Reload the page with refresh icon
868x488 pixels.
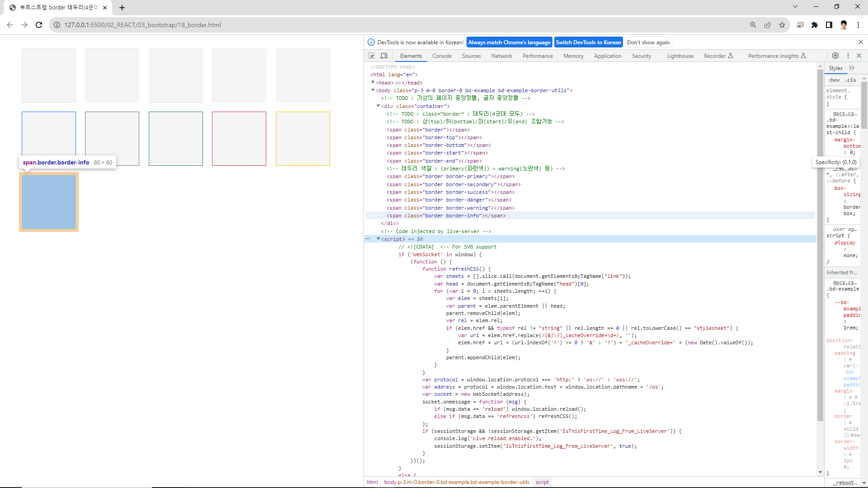tap(39, 25)
